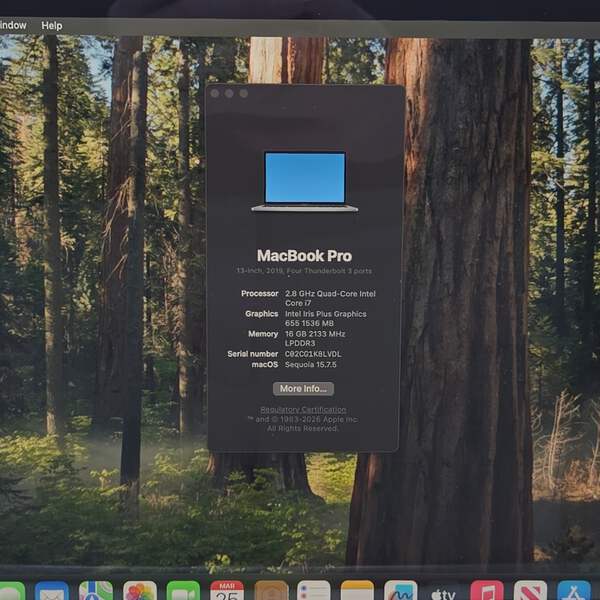This screenshot has width=600, height=600.
Task: Close the About This Mac window
Action: pos(215,93)
